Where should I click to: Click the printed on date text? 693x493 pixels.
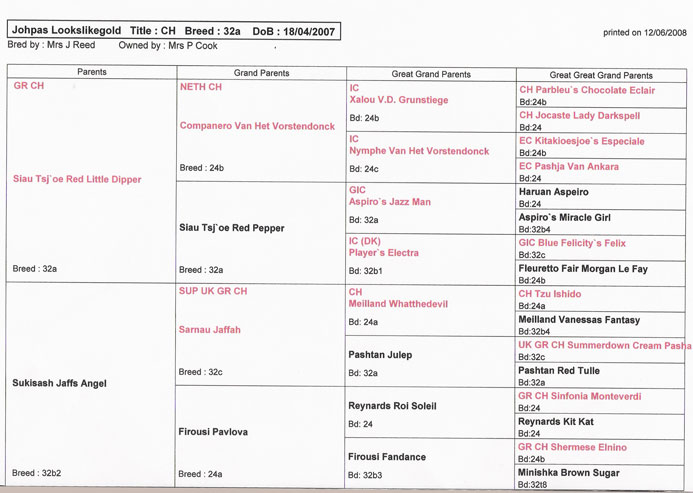(x=644, y=33)
